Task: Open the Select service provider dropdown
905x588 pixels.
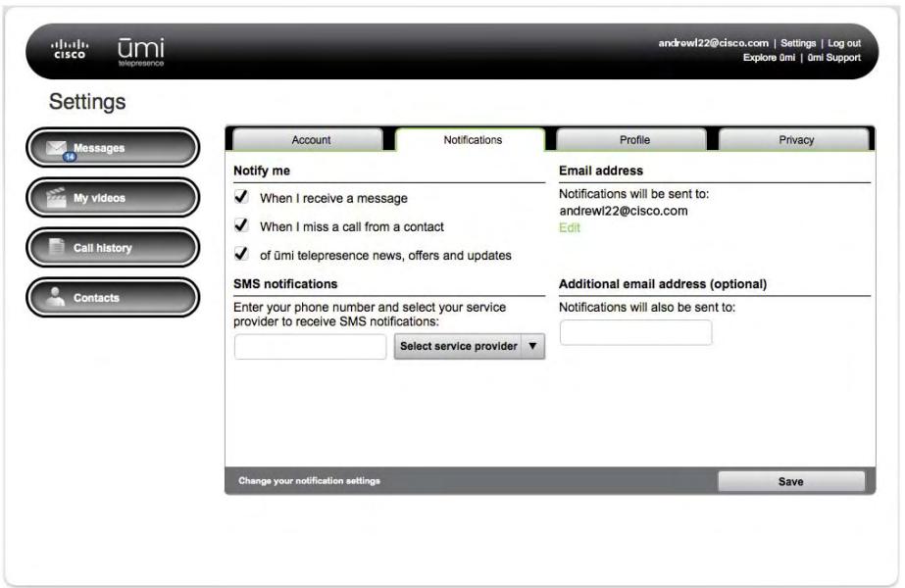Action: pos(470,346)
